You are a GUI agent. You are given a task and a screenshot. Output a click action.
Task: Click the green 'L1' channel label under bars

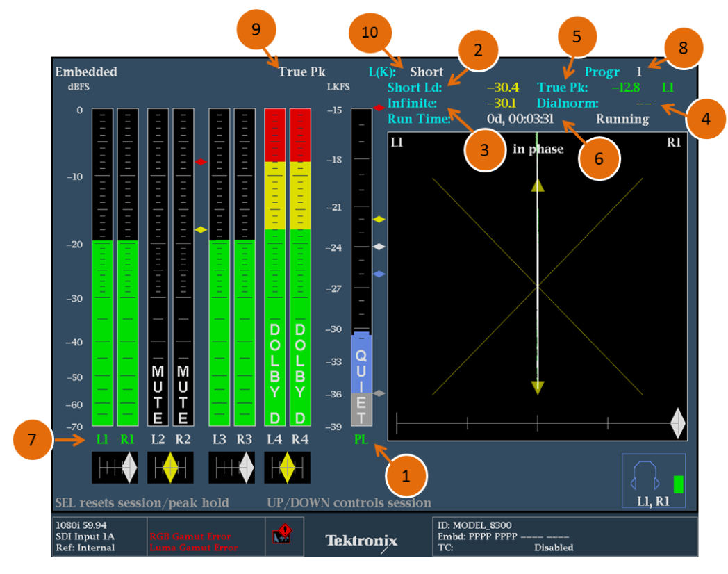pyautogui.click(x=102, y=439)
